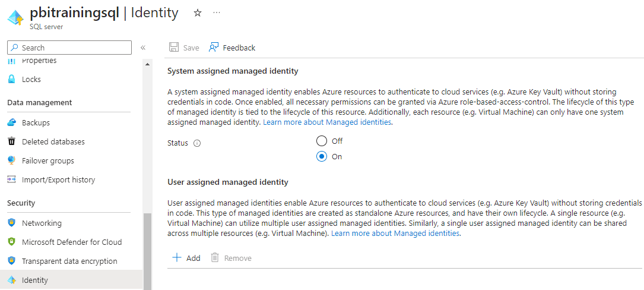
Task: Open Microsoft Defender for Cloud item
Action: [x=72, y=242]
